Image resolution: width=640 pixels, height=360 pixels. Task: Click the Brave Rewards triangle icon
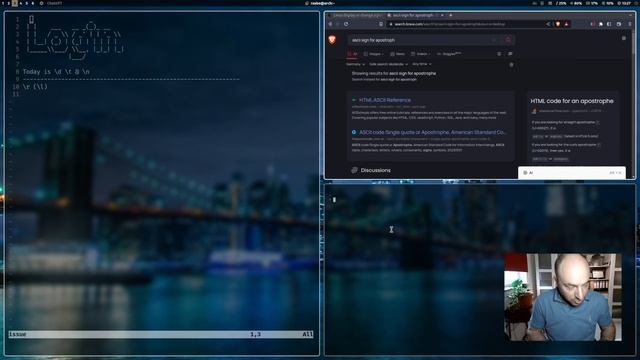[x=567, y=24]
